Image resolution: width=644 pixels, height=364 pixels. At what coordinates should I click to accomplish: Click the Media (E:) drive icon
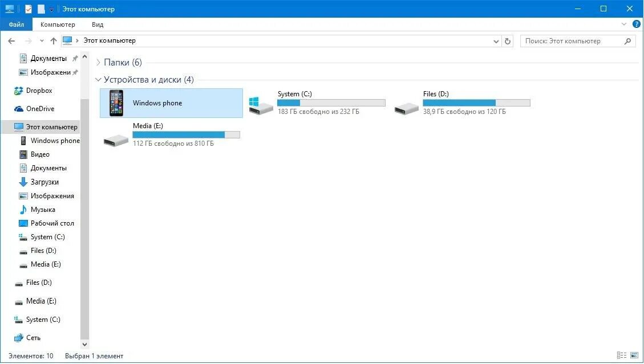click(116, 141)
